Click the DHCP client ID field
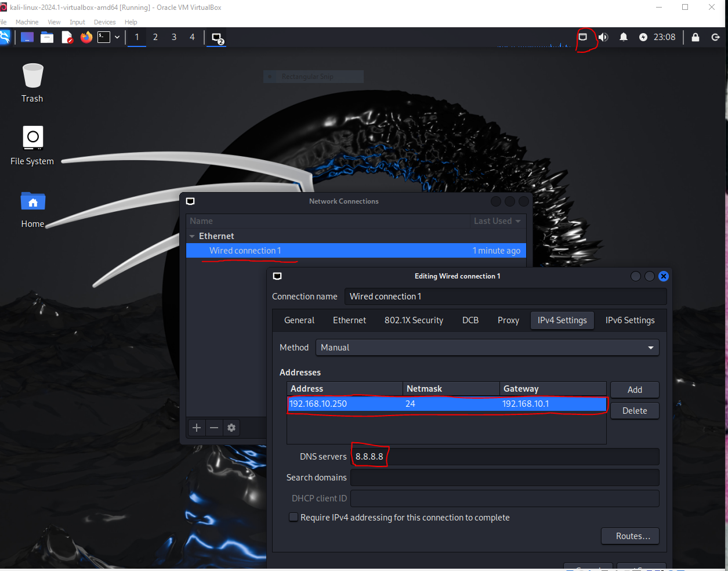Image resolution: width=728 pixels, height=571 pixels. [505, 498]
